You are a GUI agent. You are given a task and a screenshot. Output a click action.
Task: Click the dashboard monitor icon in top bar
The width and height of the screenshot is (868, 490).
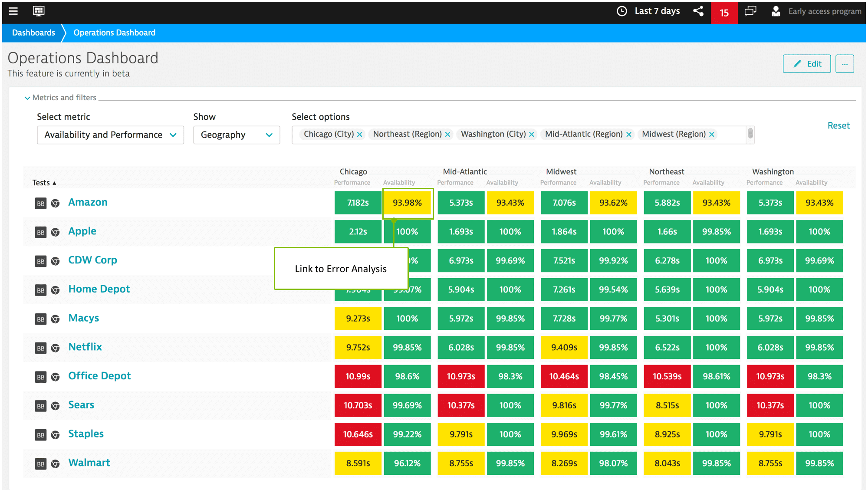[39, 11]
